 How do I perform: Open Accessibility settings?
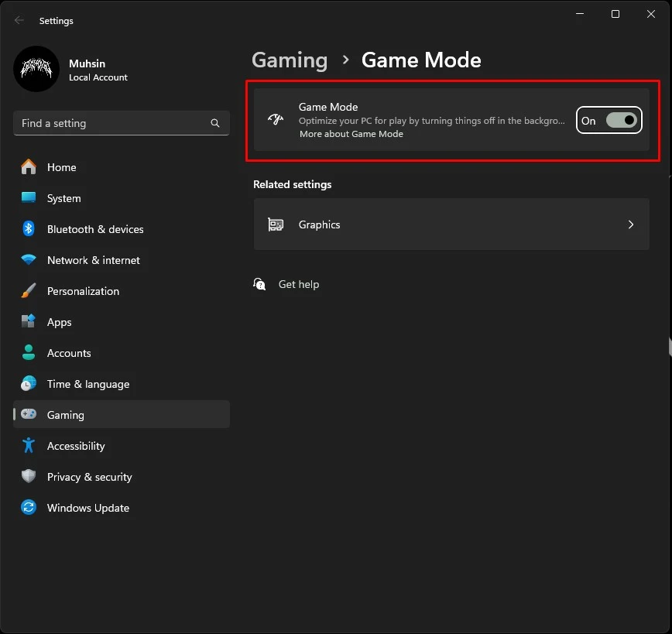pos(122,446)
